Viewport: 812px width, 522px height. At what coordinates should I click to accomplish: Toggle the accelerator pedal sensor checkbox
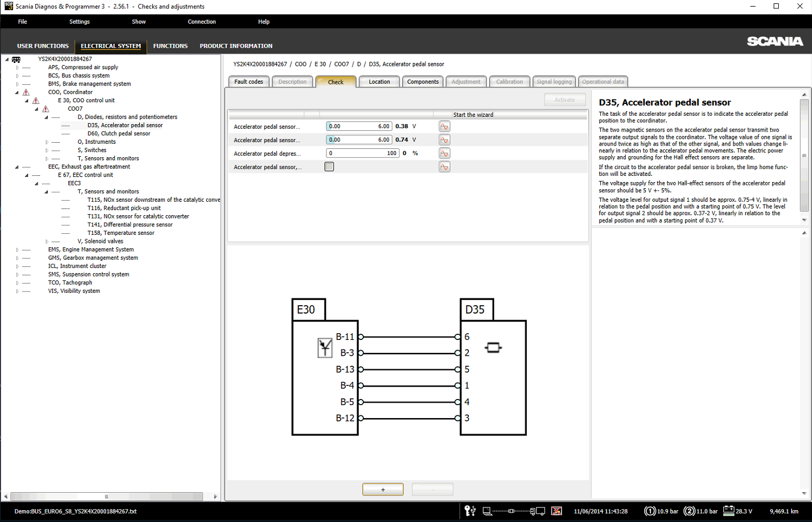[x=329, y=167]
